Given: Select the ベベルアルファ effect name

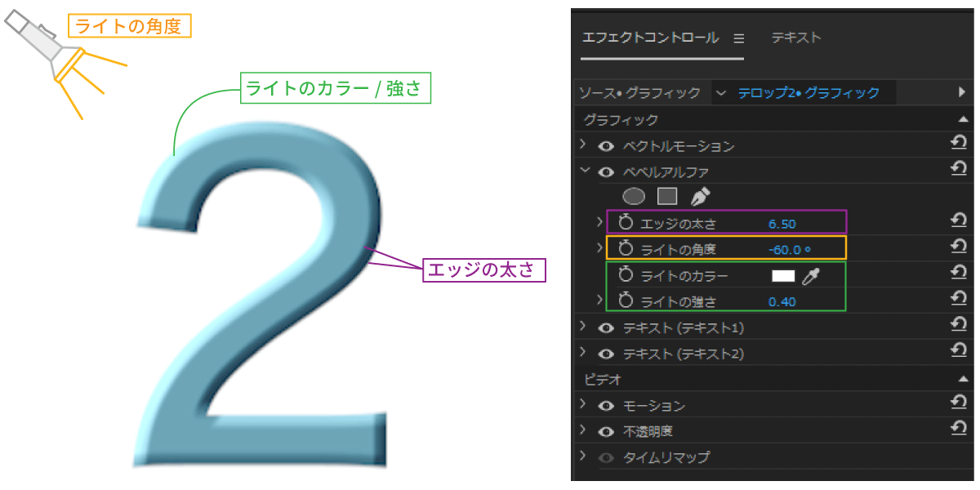Looking at the screenshot, I should point(666,172).
